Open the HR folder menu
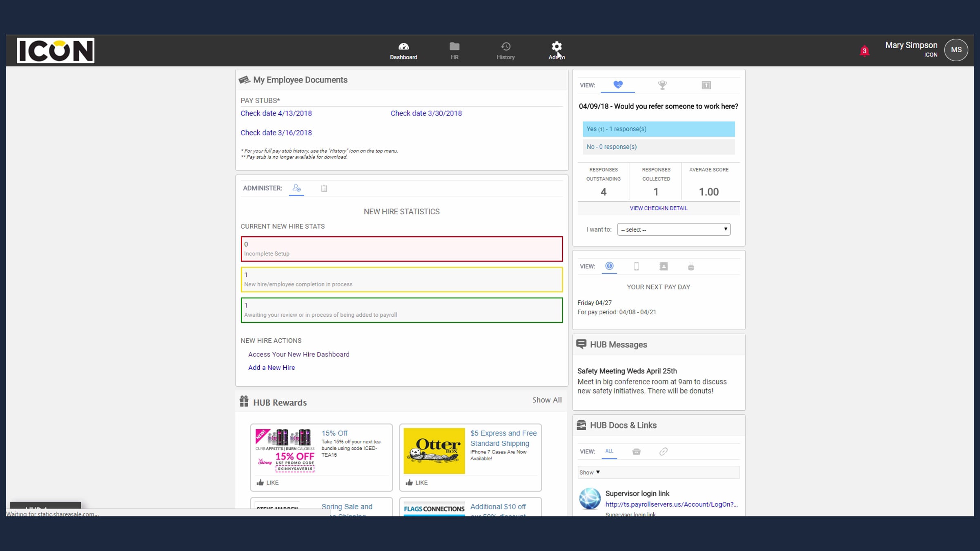 click(x=454, y=51)
